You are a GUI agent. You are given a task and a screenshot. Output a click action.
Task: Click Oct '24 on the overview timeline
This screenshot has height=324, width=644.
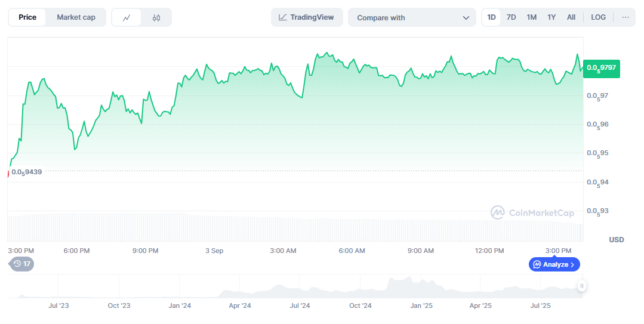pos(360,306)
